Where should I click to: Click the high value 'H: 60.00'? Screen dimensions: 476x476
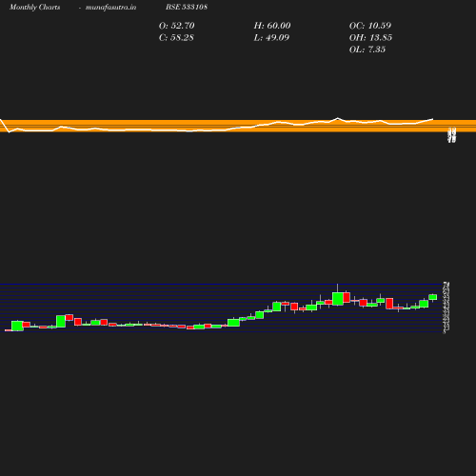click(272, 26)
